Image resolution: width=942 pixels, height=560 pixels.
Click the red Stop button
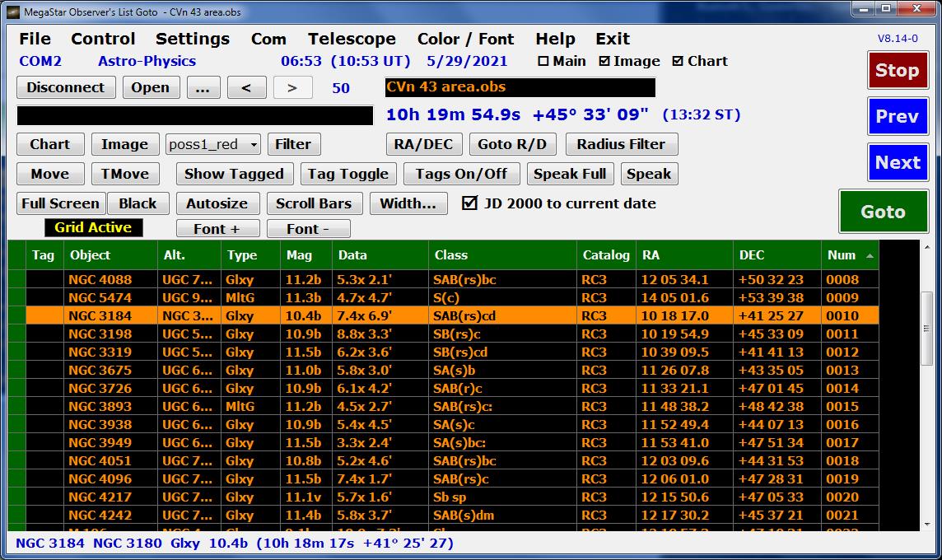897,70
